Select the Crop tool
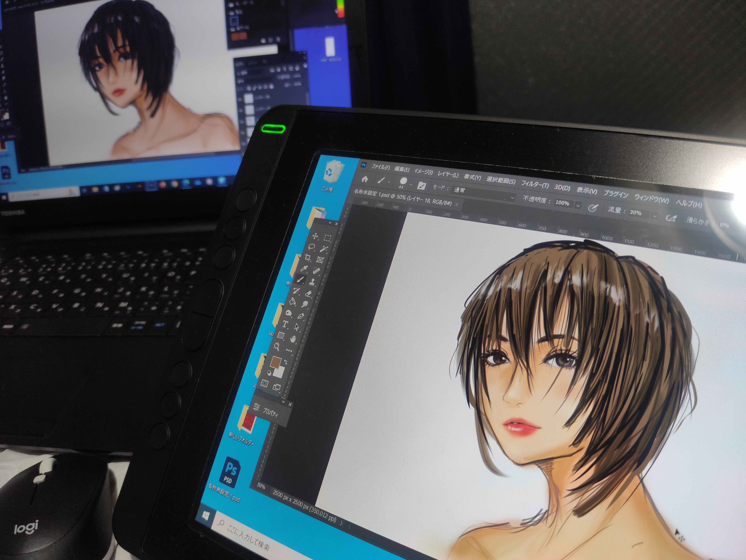Image resolution: width=746 pixels, height=560 pixels. (x=308, y=258)
